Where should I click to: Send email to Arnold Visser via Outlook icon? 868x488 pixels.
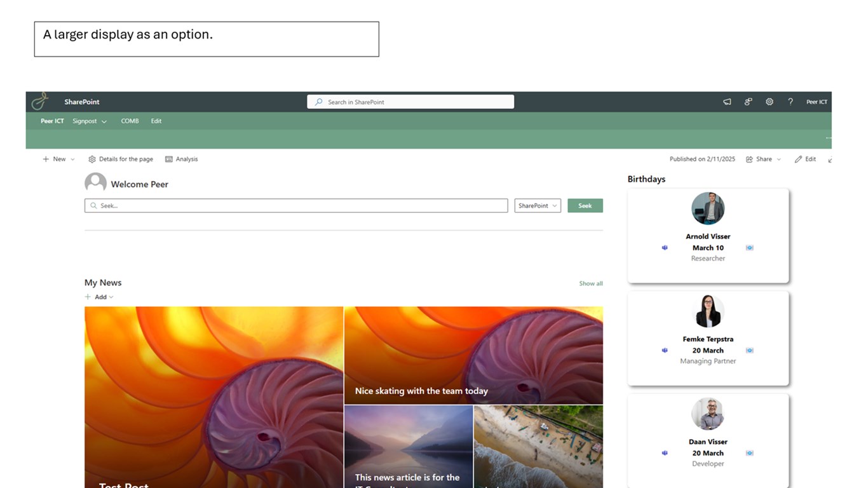(750, 248)
